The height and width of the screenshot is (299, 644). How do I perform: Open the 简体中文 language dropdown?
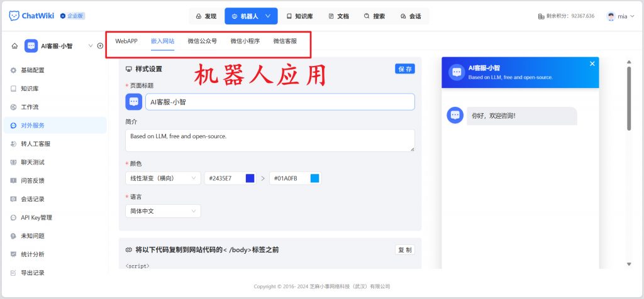click(x=163, y=211)
